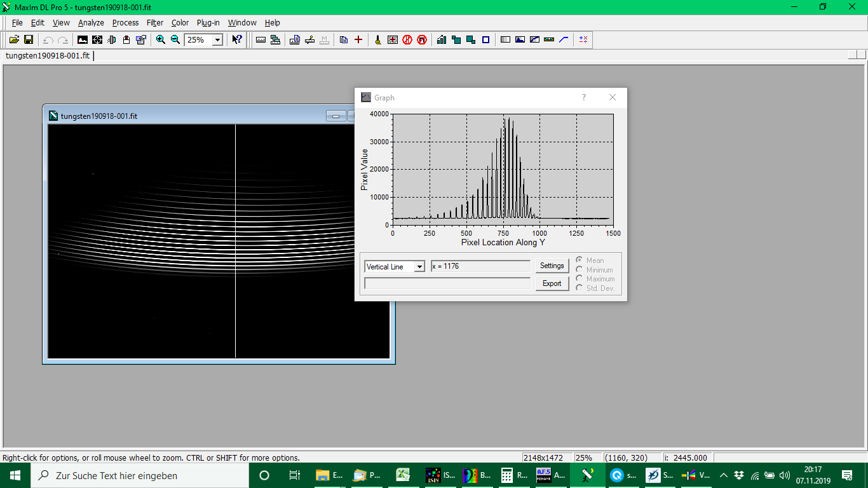Click the crosshair Information window icon

[x=97, y=39]
